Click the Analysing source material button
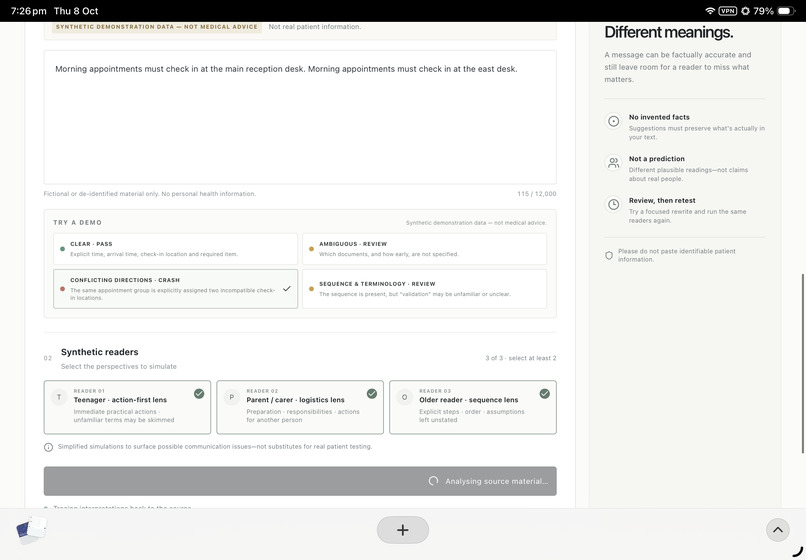806x560 pixels. 300,481
